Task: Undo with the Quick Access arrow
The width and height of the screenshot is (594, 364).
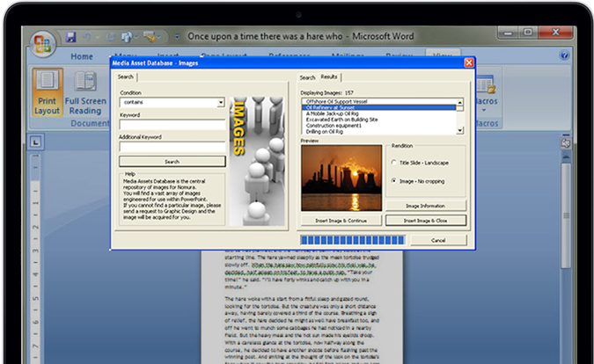Action: click(87, 37)
